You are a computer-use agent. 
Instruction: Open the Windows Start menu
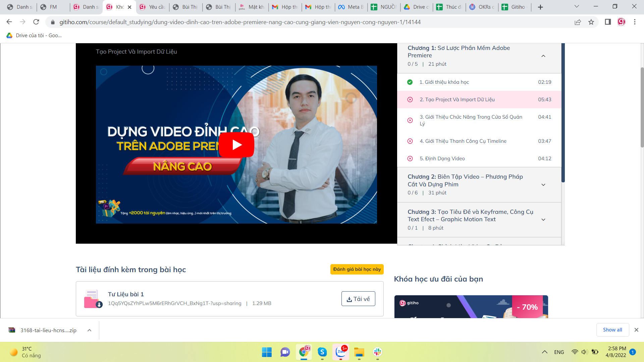click(267, 352)
